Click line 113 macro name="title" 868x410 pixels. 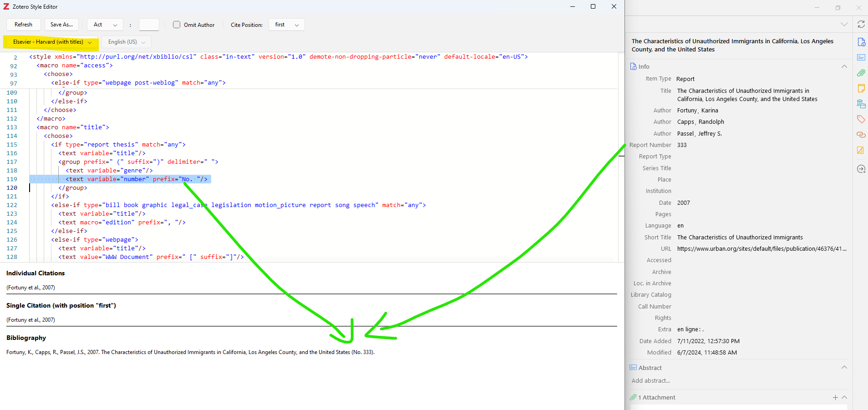(73, 127)
